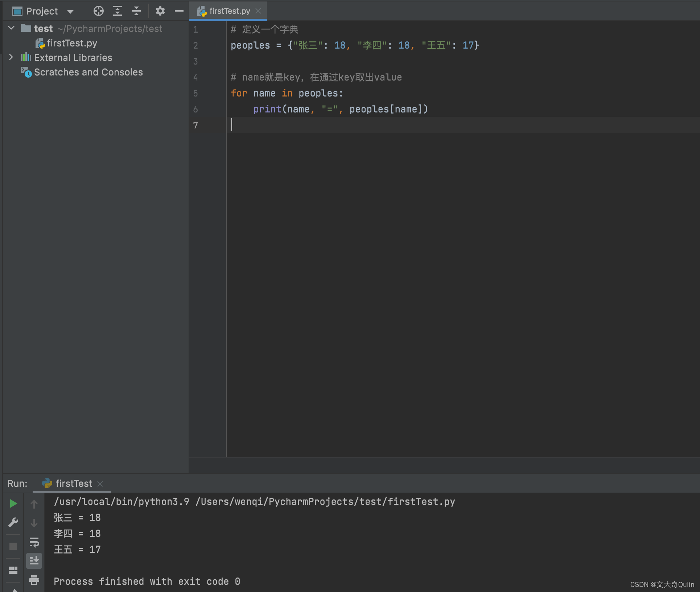Open Project panel settings gear
The height and width of the screenshot is (592, 700).
pos(160,11)
